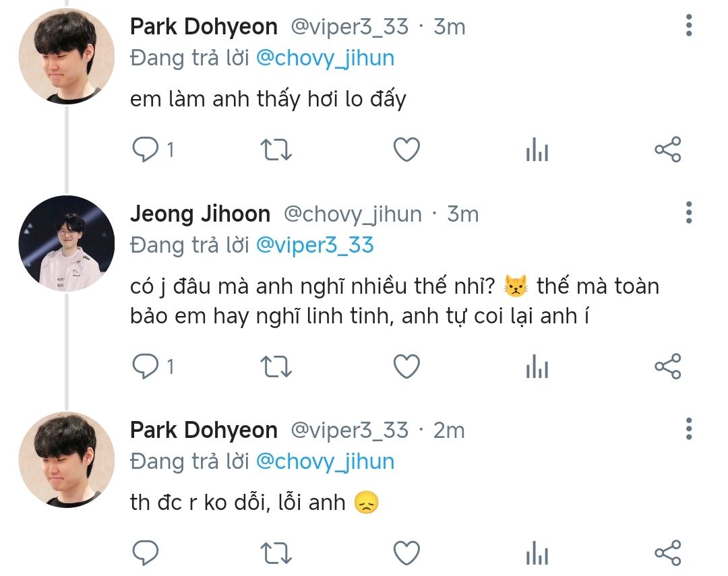Screen dimensions: 728x576
Task: Open @viper3_33 mention in Jeong Jihoon's reply
Action: (x=315, y=246)
